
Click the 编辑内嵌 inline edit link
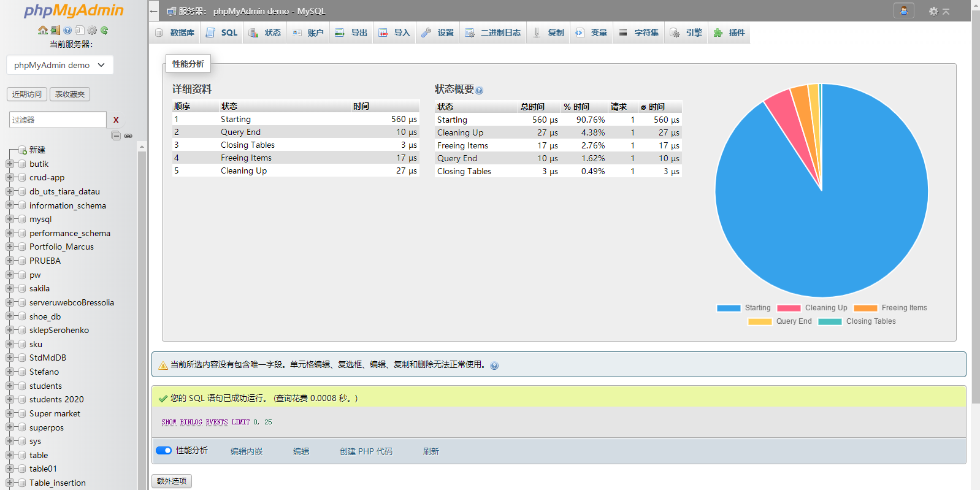coord(247,451)
